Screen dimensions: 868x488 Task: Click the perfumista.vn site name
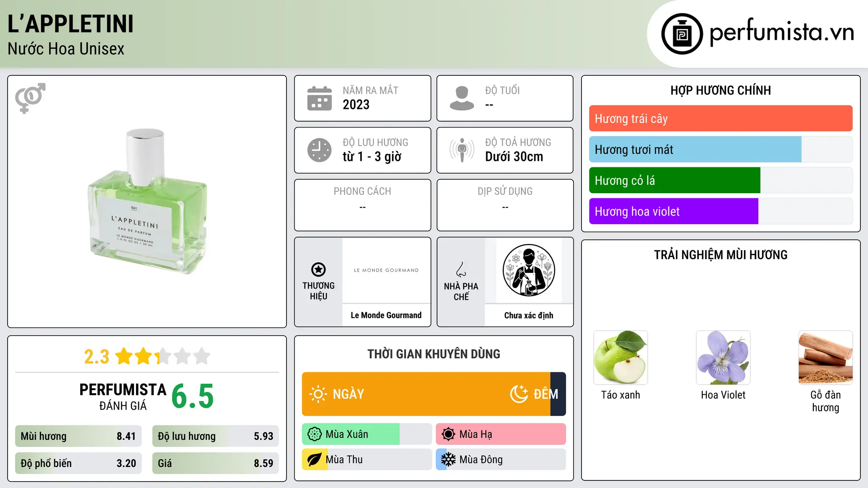pos(782,32)
